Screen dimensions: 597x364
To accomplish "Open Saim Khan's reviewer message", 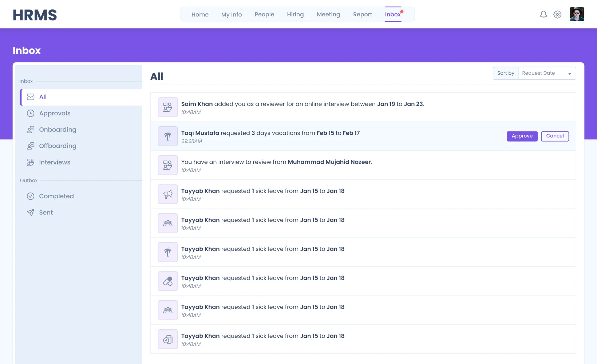I will coord(363,107).
